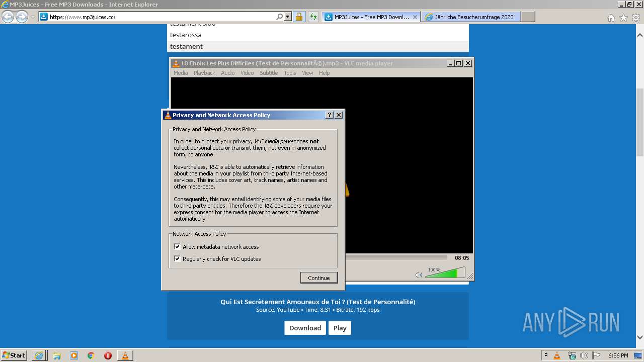
Task: Select the 'testament' suggestion
Action: (318, 46)
